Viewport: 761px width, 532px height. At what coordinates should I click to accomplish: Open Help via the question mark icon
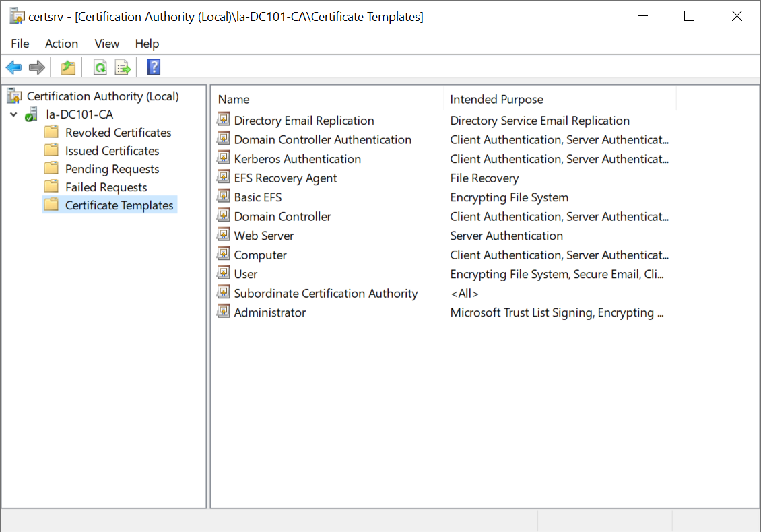point(154,67)
